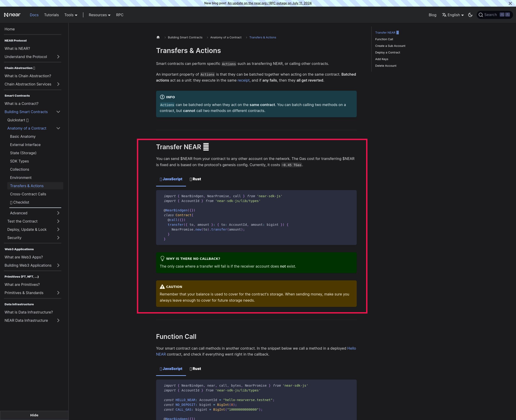Open the Search box
The height and width of the screenshot is (420, 516).
pos(495,15)
